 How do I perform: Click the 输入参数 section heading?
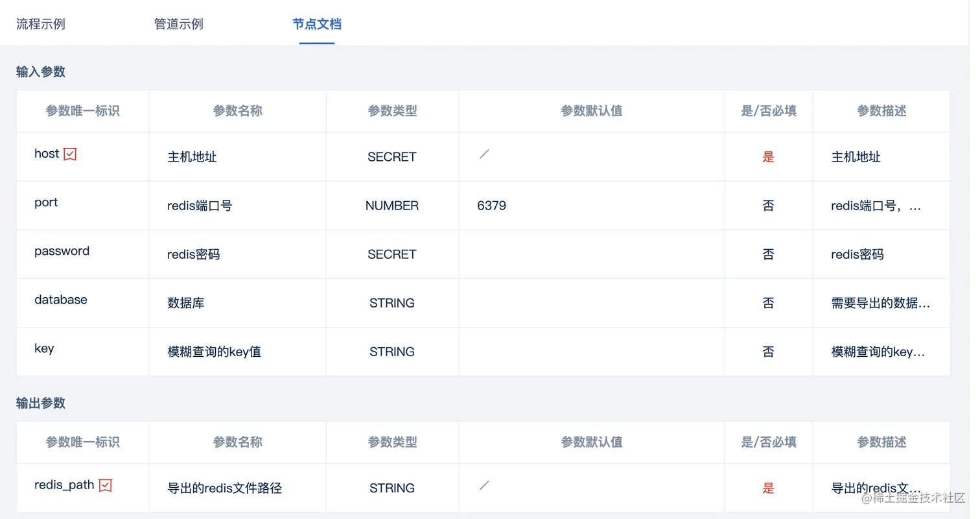point(41,71)
